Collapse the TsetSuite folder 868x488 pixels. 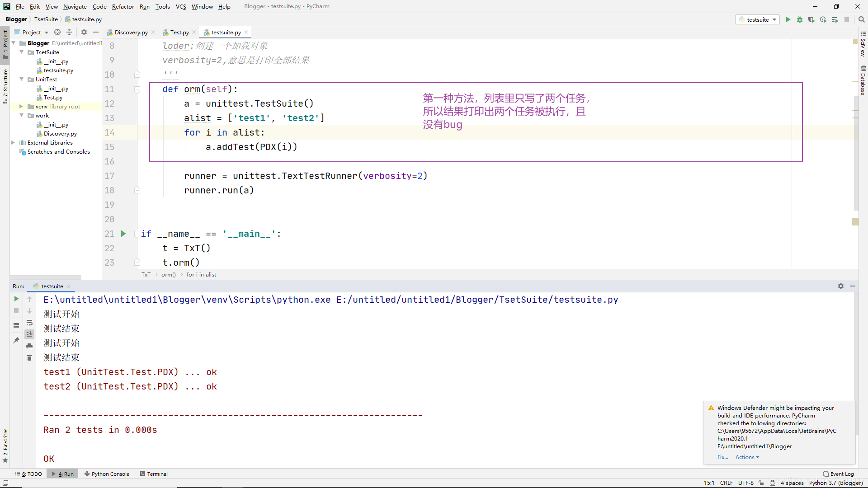pyautogui.click(x=22, y=52)
